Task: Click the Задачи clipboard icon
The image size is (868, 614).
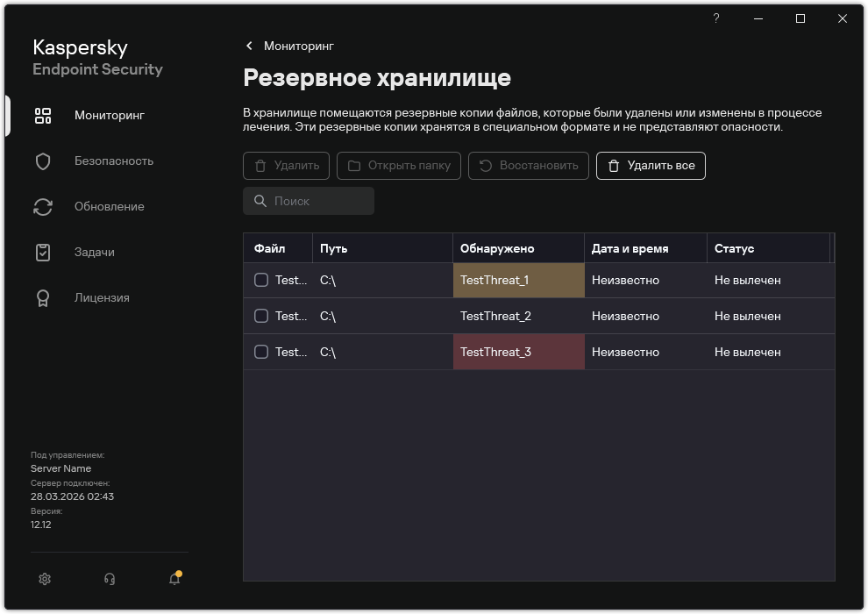Action: 43,253
